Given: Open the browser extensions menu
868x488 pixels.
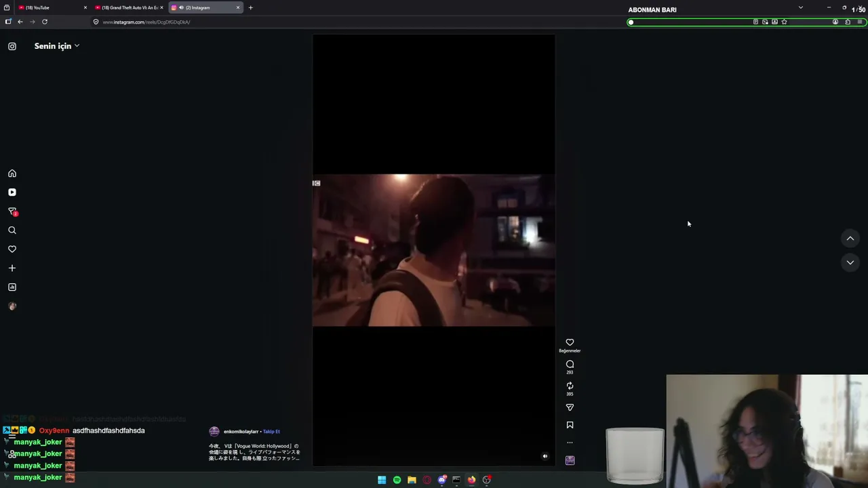Looking at the screenshot, I should (848, 22).
